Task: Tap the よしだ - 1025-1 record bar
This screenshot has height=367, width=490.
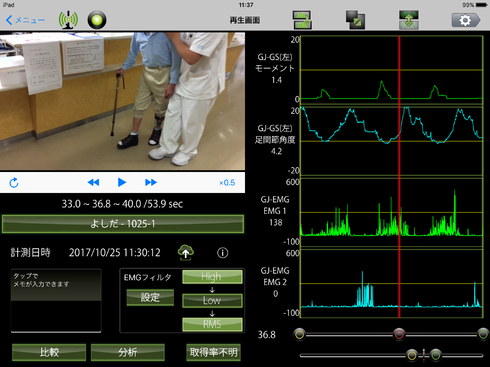Action: point(123,224)
